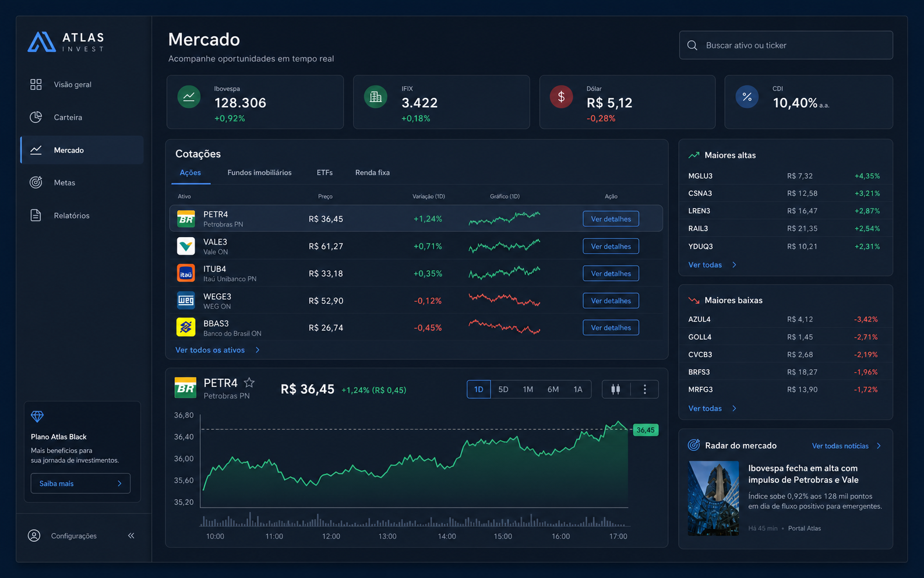Image resolution: width=924 pixels, height=578 pixels.
Task: Ver detalhes for WEGE3
Action: point(611,301)
